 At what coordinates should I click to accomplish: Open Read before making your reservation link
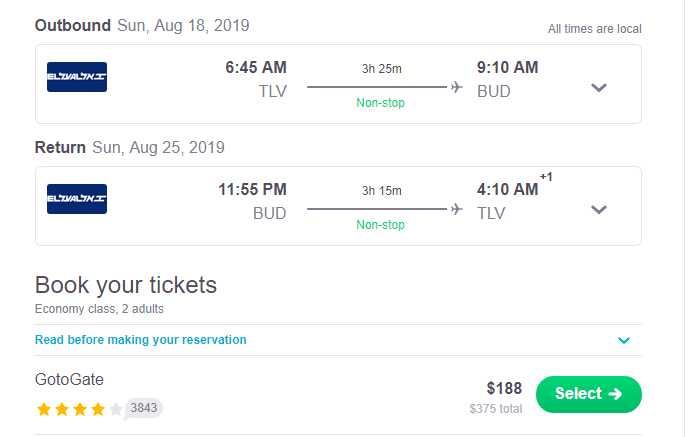click(140, 340)
